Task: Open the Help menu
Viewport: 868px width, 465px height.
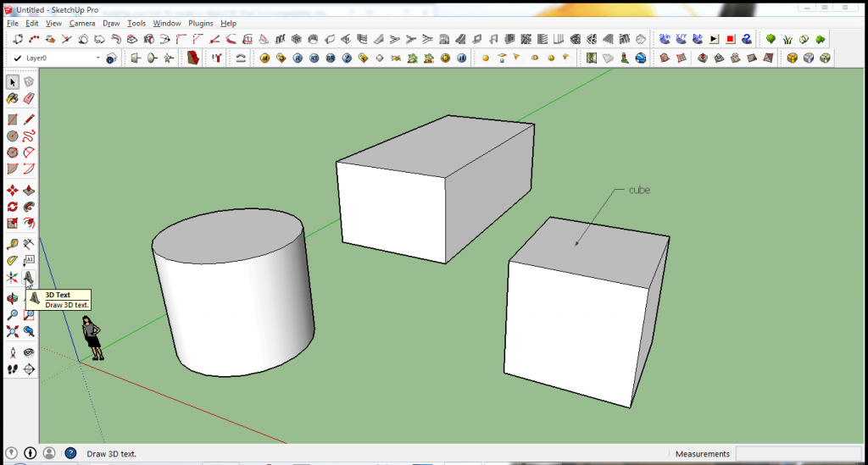Action: (228, 23)
